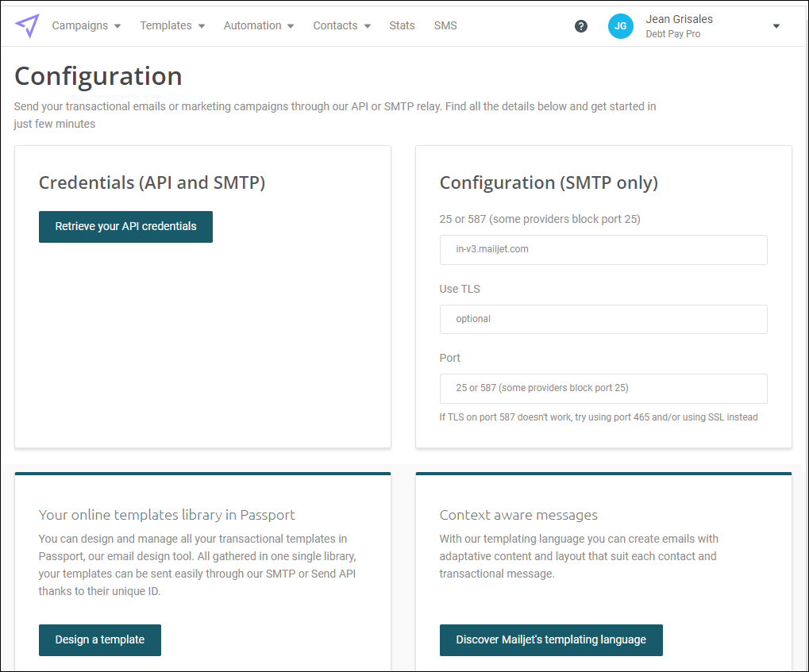The width and height of the screenshot is (809, 672).
Task: Click the Jean Grisales account name
Action: click(x=679, y=19)
